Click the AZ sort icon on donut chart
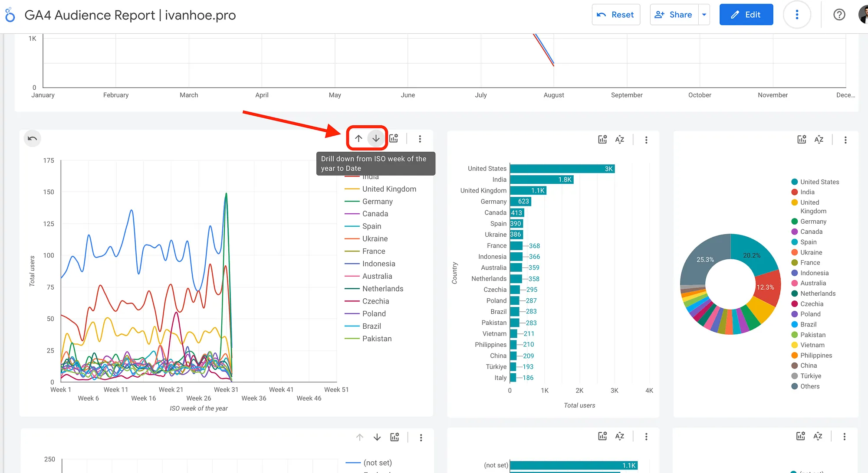 click(819, 140)
